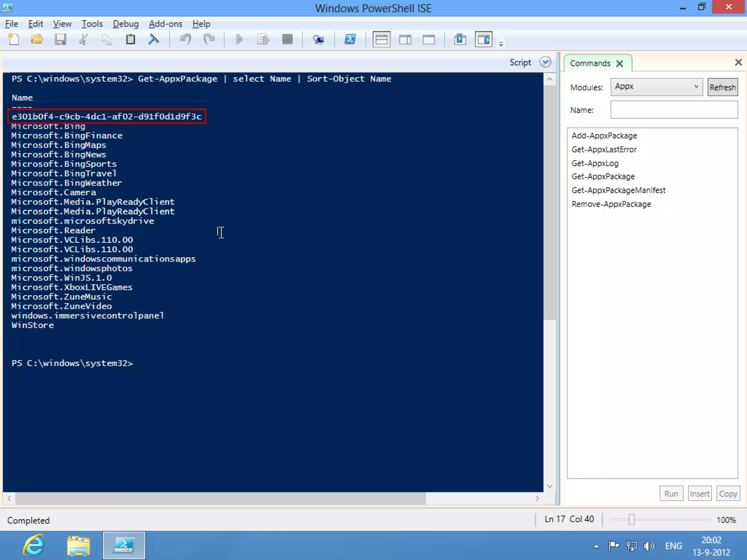Screen dimensions: 747x560
Task: Select the Commands tab
Action: point(590,63)
